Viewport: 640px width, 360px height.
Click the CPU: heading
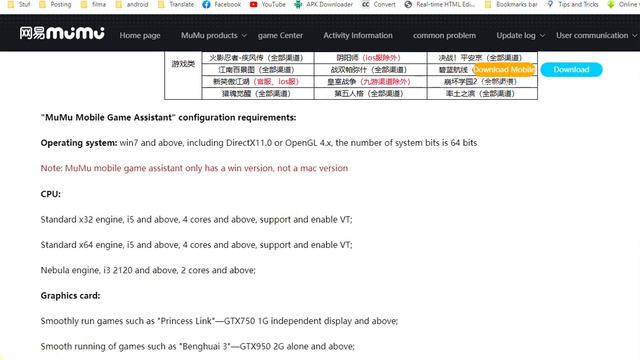(51, 194)
